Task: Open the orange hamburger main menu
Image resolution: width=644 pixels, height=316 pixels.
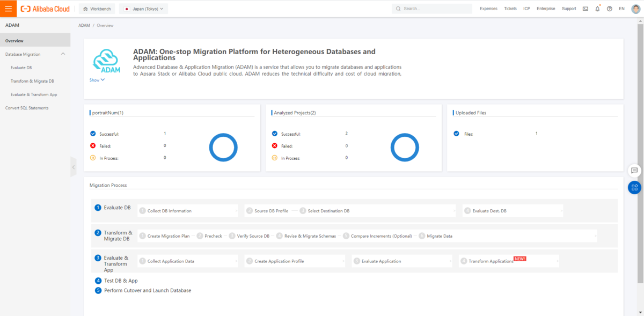Action: pos(8,9)
